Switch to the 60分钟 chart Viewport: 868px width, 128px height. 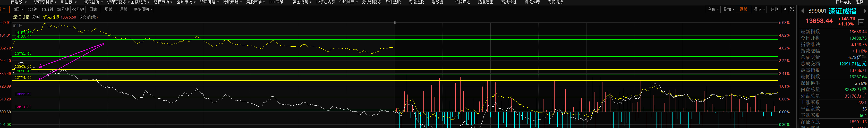(x=78, y=10)
